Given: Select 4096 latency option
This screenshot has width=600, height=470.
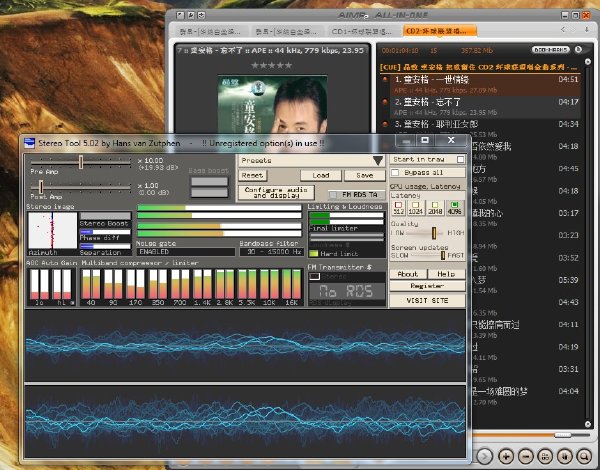Looking at the screenshot, I should 455,208.
